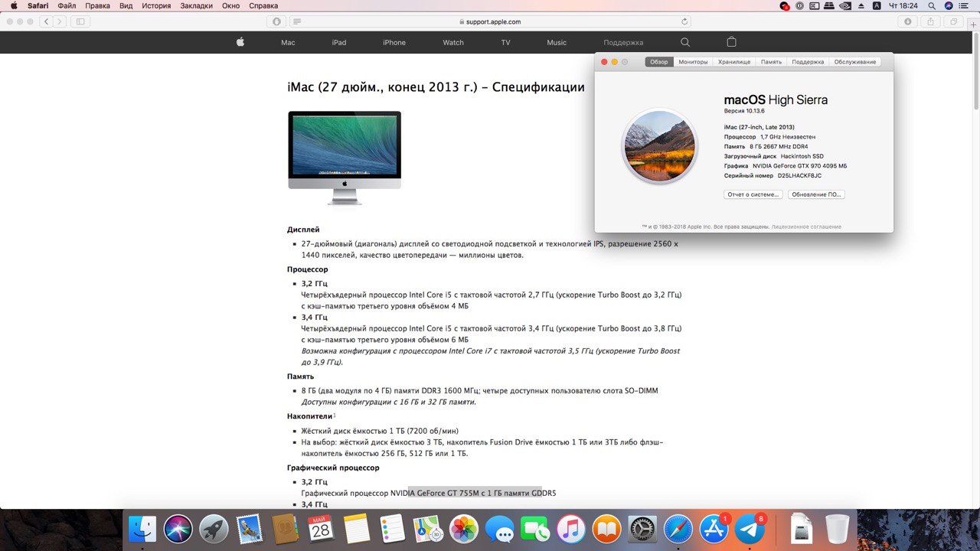Viewport: 980px width, 551px height.
Task: Open the Mail stamp icon in Dock
Action: pos(250,529)
